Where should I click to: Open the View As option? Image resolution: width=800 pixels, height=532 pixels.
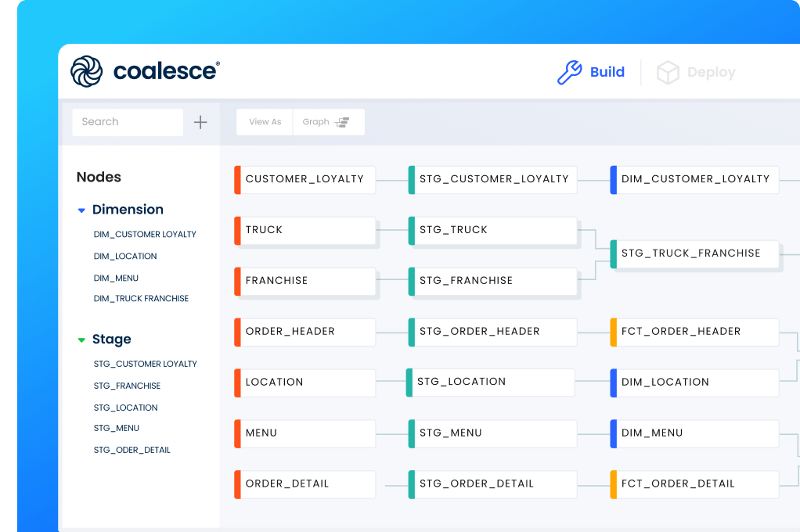(265, 122)
